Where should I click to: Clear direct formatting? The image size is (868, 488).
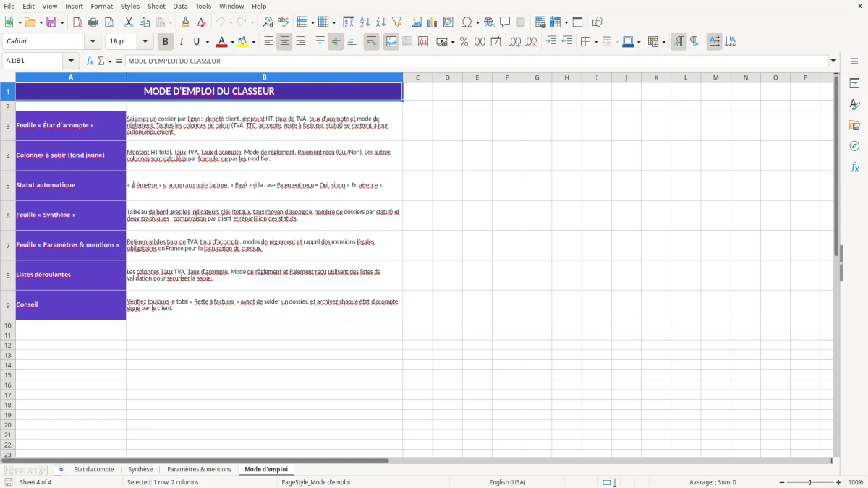(201, 22)
